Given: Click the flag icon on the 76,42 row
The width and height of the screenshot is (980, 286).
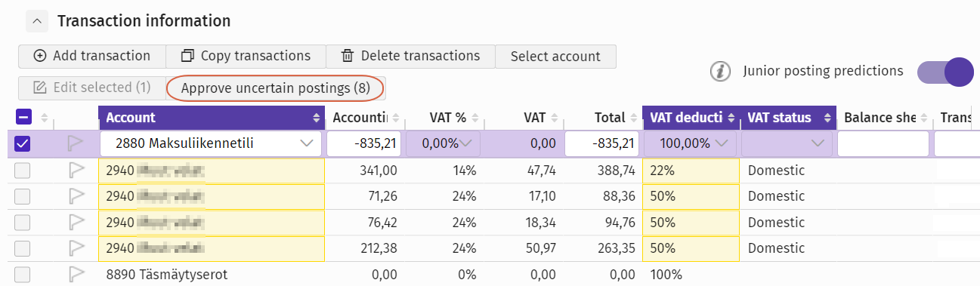Looking at the screenshot, I should [76, 222].
